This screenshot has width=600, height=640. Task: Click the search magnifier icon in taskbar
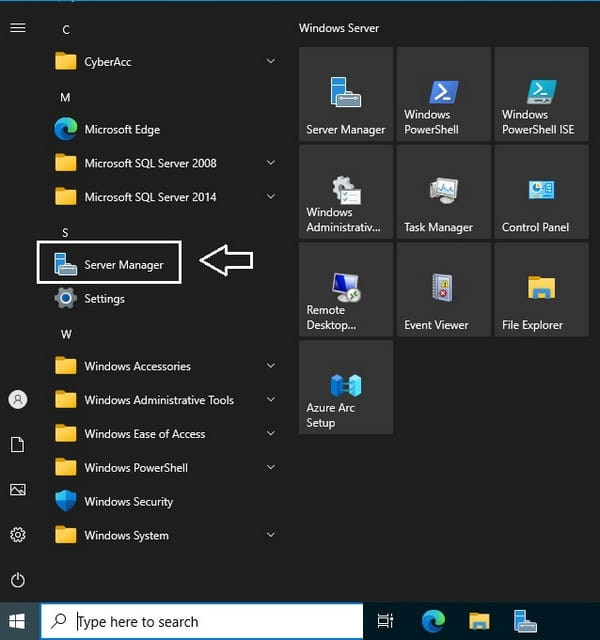click(59, 621)
